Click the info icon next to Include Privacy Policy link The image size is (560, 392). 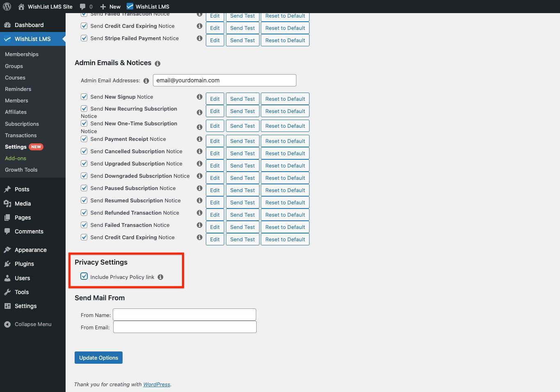[x=160, y=277]
